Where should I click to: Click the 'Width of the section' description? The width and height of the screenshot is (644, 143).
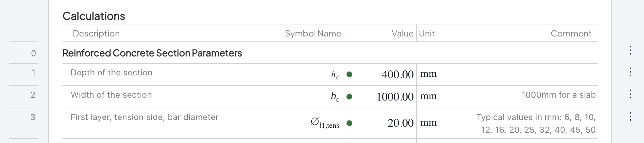(x=111, y=95)
